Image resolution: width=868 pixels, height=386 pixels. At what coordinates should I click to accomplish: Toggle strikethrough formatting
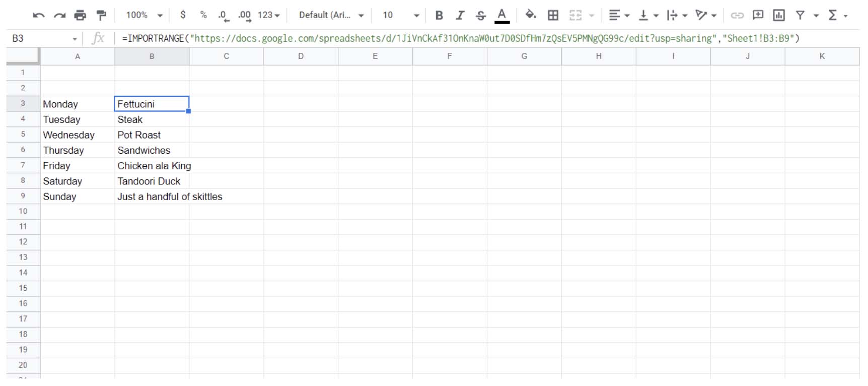pos(481,15)
